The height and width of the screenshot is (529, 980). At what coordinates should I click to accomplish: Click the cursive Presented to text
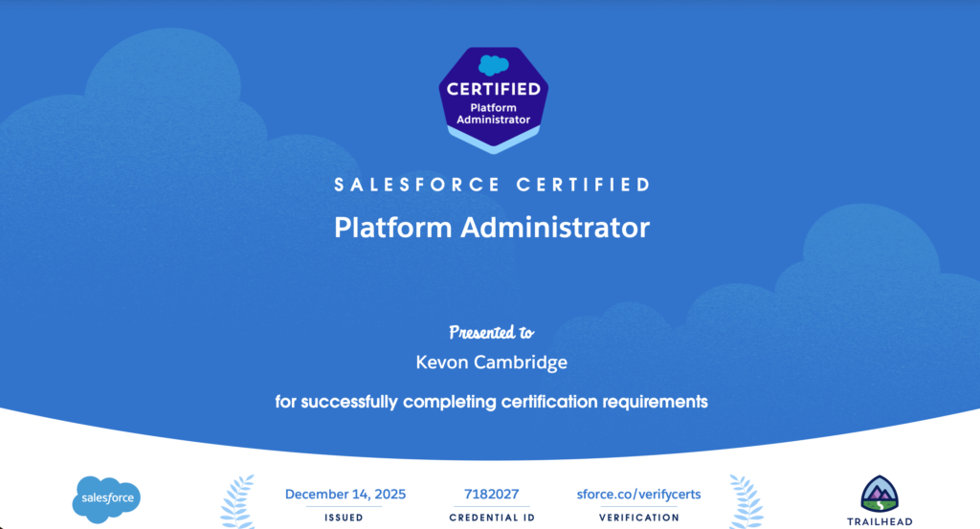point(491,333)
